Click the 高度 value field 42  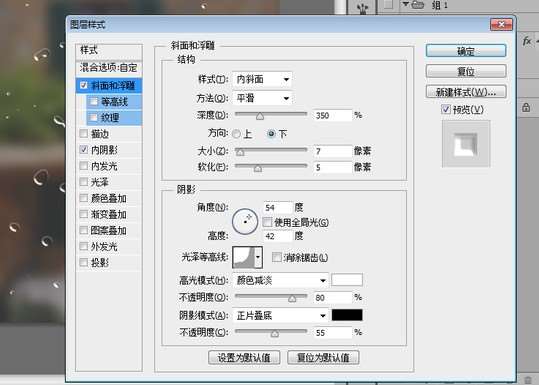point(278,236)
